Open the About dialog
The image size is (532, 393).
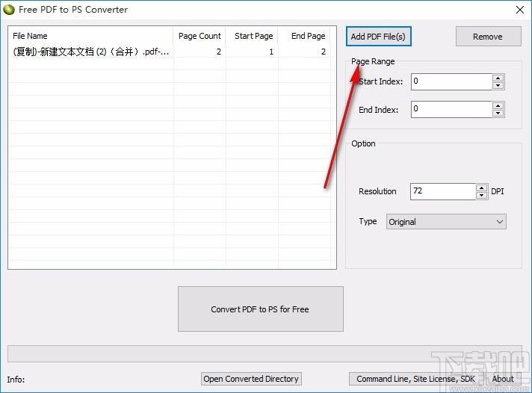(x=503, y=379)
